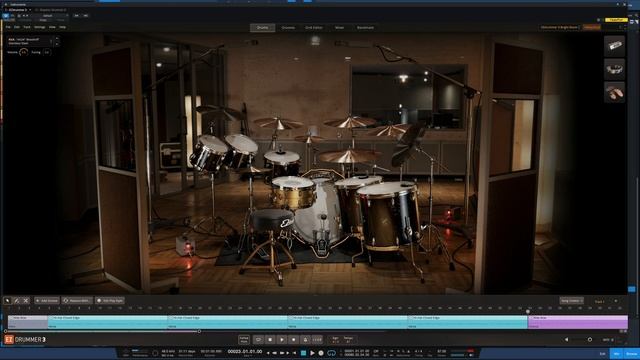
Task: Switch to the Grooves tab
Action: pyautogui.click(x=288, y=27)
